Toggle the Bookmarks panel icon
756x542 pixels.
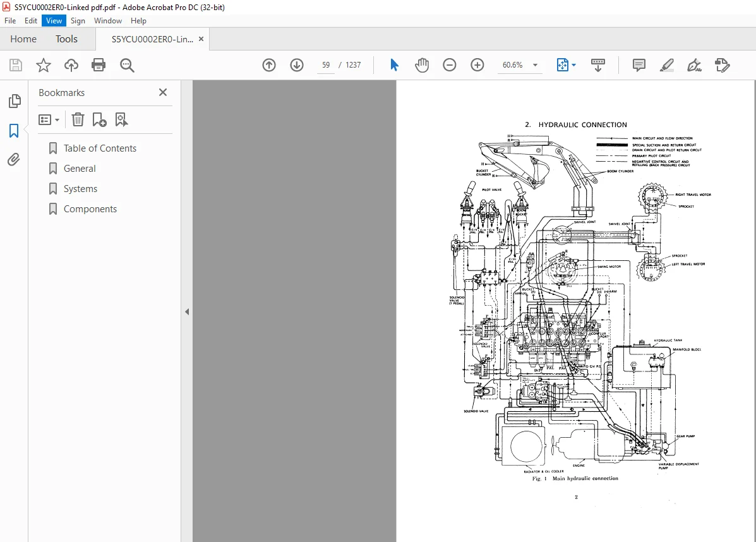click(14, 131)
